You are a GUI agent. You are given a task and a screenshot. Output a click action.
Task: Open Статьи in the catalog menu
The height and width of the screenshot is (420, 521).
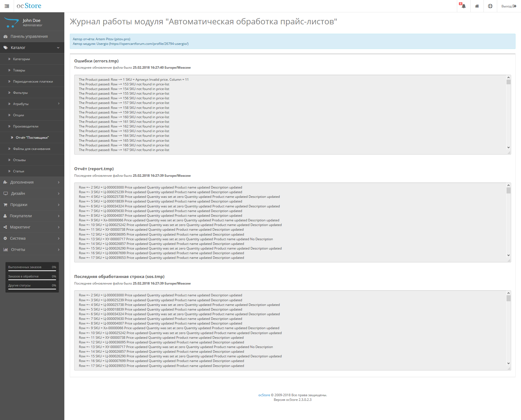point(32,171)
